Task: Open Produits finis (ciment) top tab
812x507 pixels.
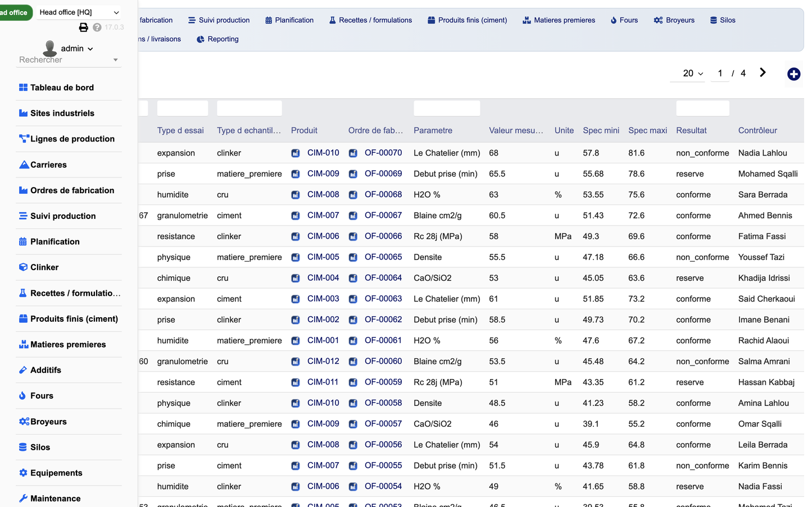Action: (467, 20)
